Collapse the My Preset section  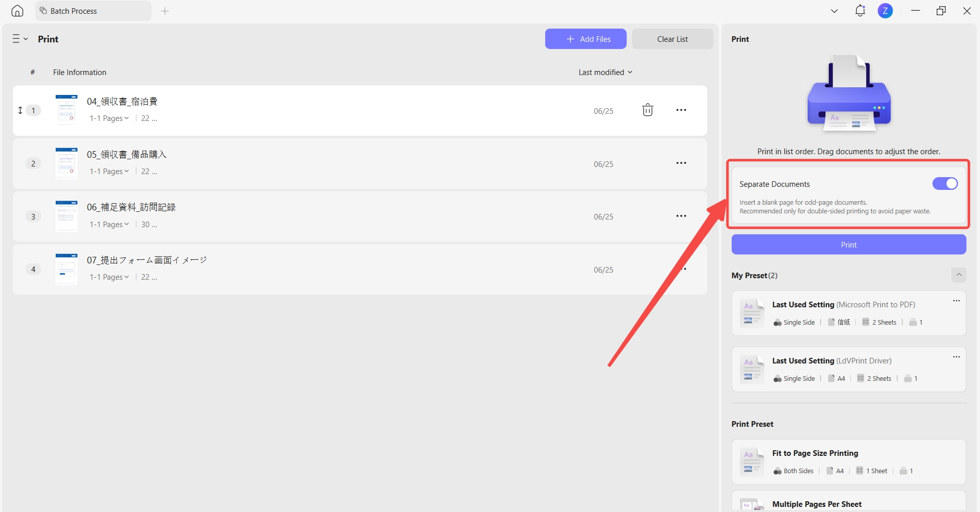[x=959, y=275]
